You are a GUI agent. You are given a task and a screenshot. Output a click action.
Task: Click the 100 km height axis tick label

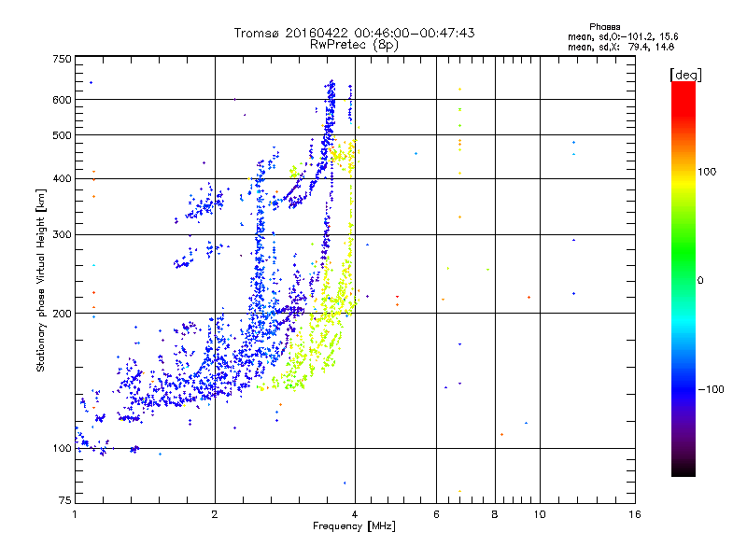(x=62, y=449)
